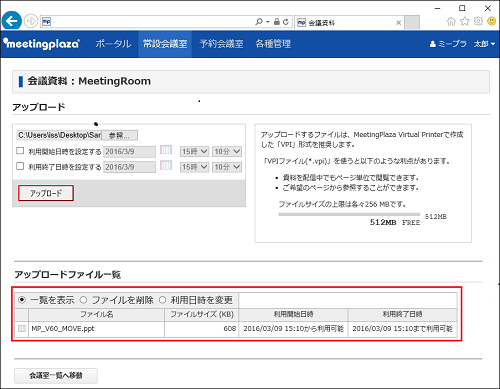Enable 利用開始日時を設定する checkbox
Screen dimensions: 500x389
[x=20, y=151]
